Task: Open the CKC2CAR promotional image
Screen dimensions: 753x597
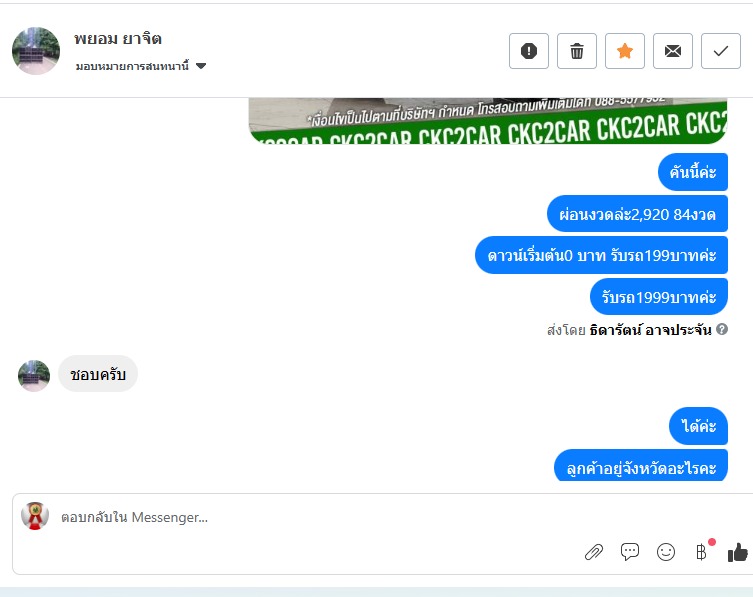Action: tap(488, 121)
